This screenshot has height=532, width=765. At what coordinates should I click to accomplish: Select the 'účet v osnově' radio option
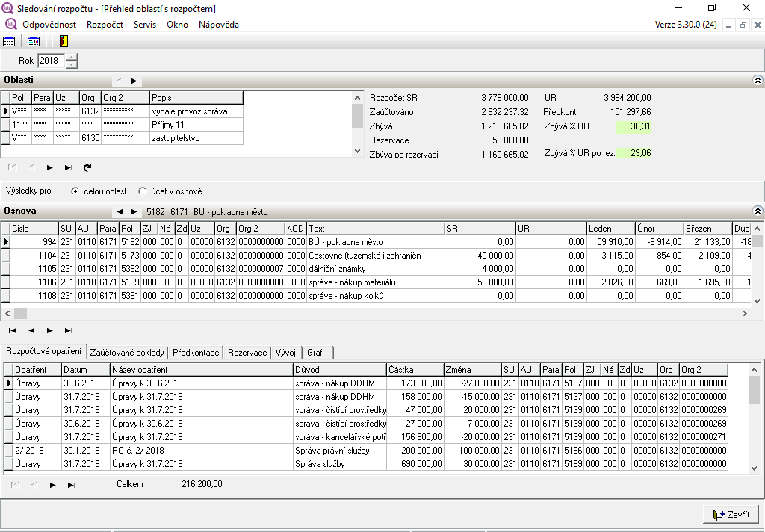click(x=143, y=191)
